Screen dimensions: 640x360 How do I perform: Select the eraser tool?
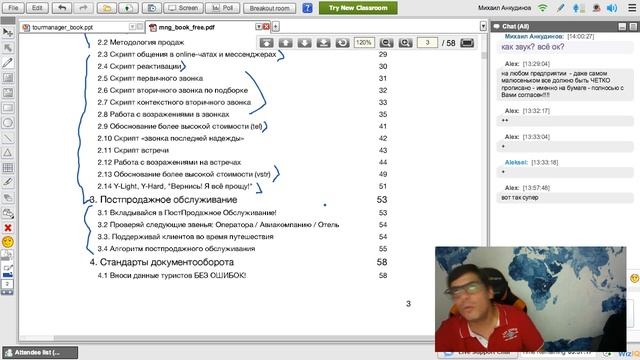[8, 198]
